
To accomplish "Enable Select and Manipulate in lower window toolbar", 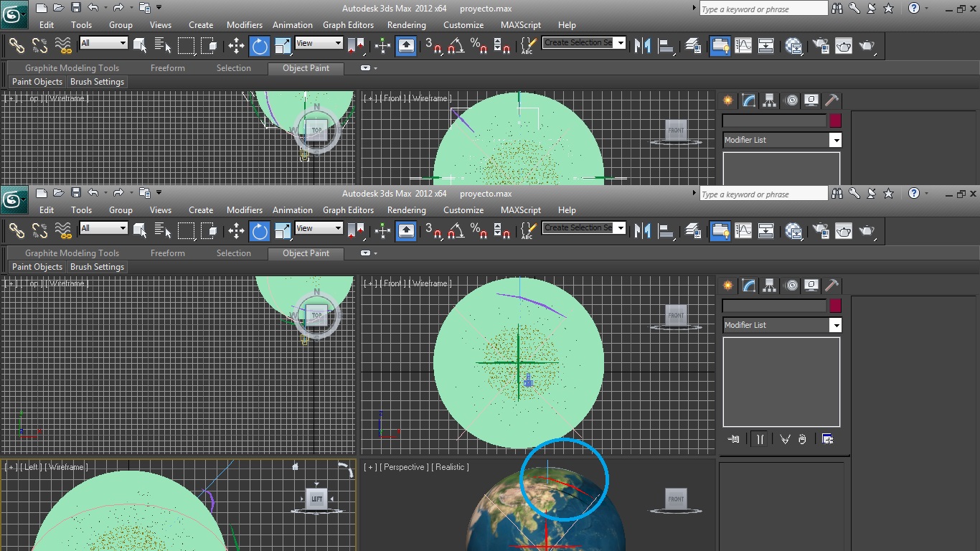I will 382,230.
